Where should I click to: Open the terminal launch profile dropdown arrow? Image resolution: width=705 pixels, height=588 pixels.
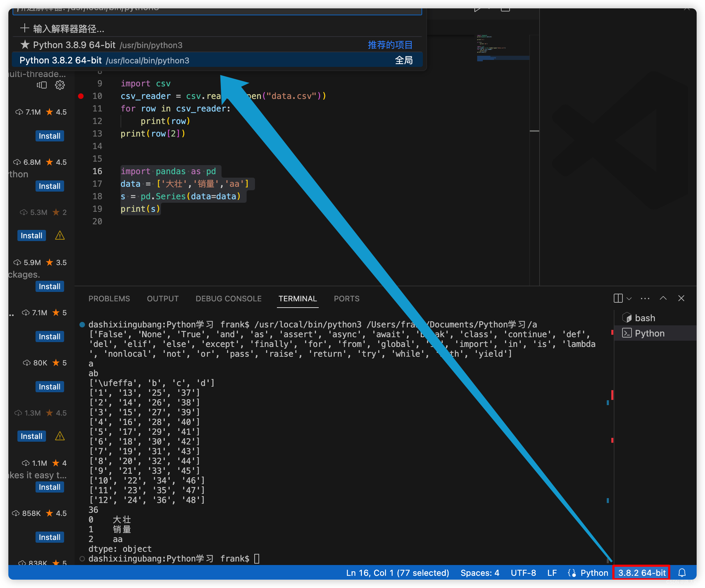629,298
